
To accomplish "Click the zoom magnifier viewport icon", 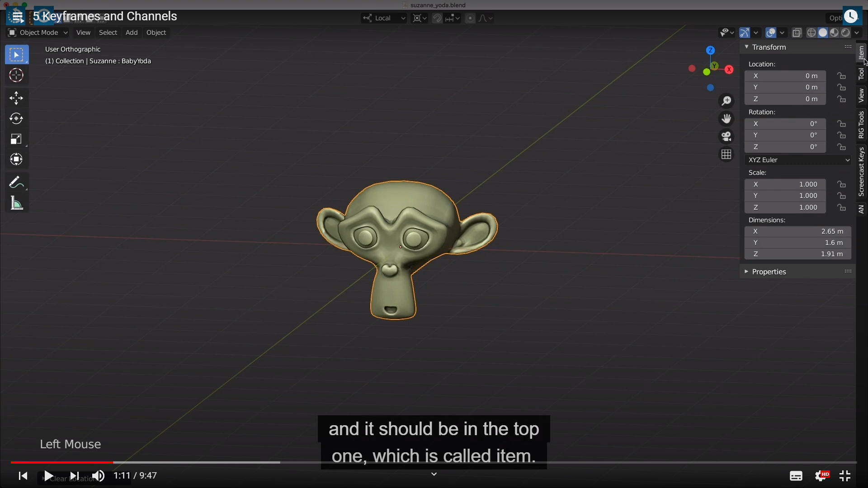I will (x=726, y=101).
